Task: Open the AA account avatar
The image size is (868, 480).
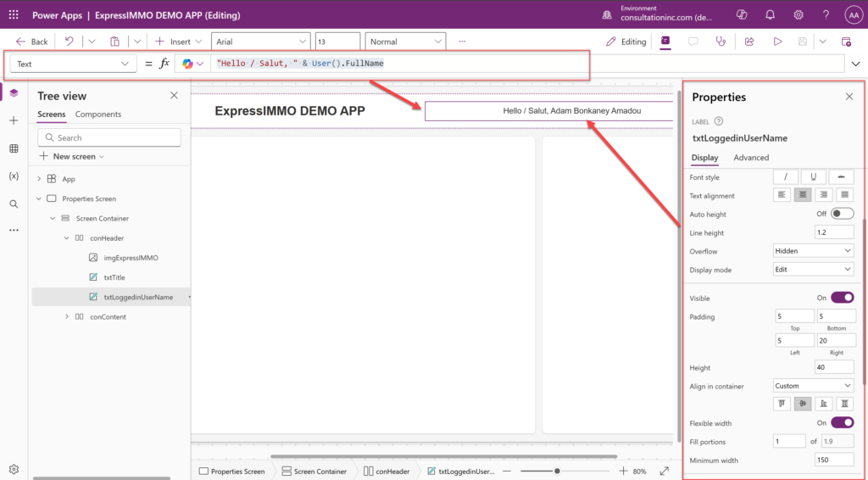Action: coord(853,15)
